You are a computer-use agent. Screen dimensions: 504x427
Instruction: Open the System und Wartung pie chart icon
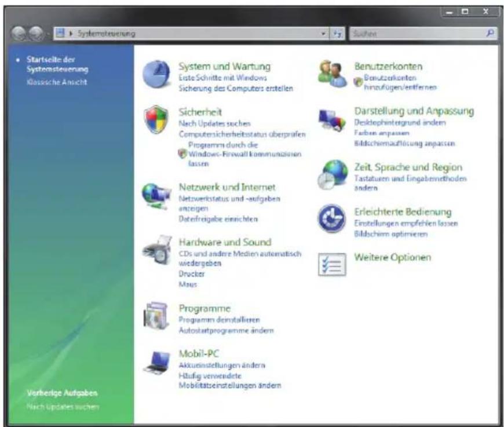[x=156, y=74]
